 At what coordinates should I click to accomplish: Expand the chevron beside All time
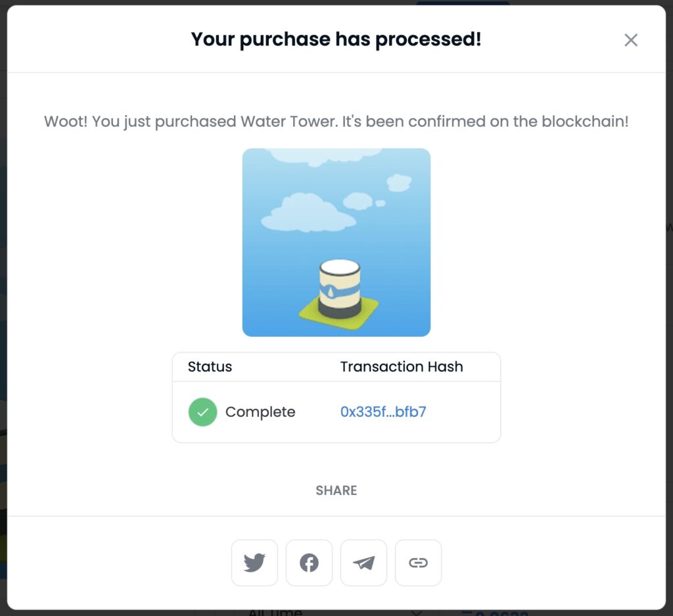coord(416,613)
